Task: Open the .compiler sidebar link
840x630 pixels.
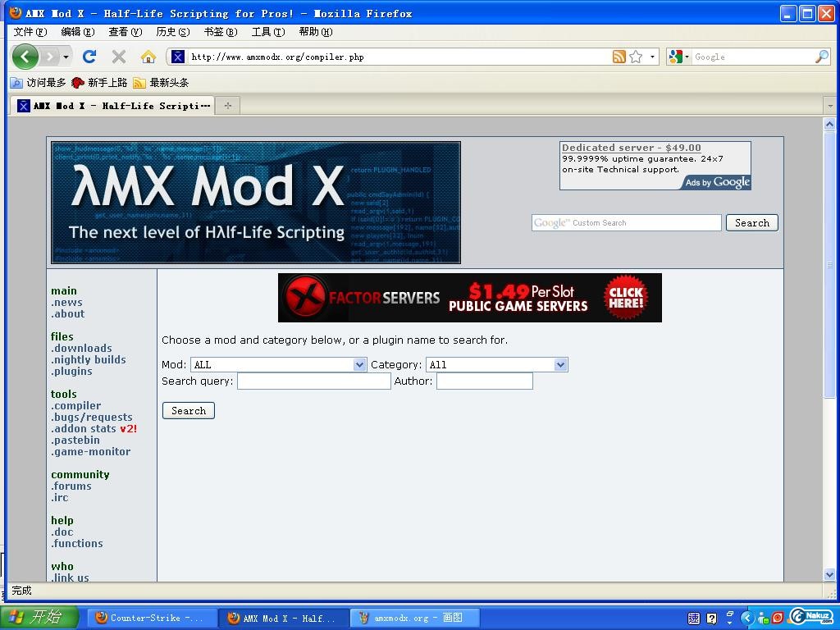Action: tap(76, 406)
